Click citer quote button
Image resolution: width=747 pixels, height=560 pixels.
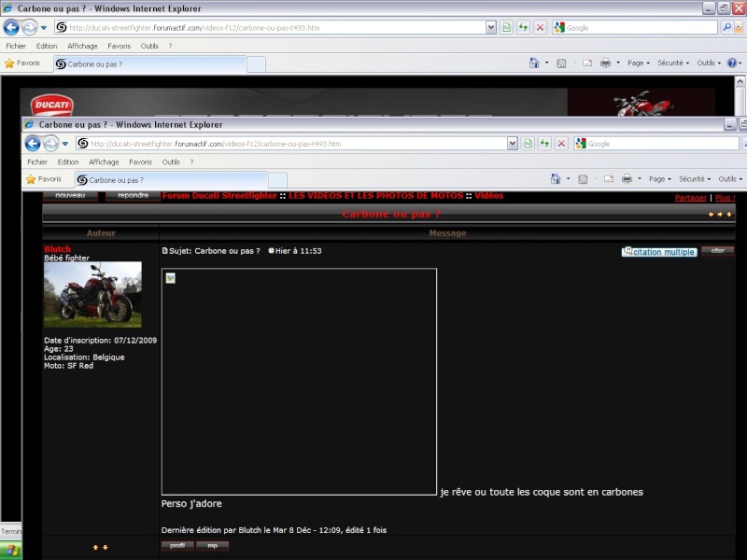coord(717,251)
